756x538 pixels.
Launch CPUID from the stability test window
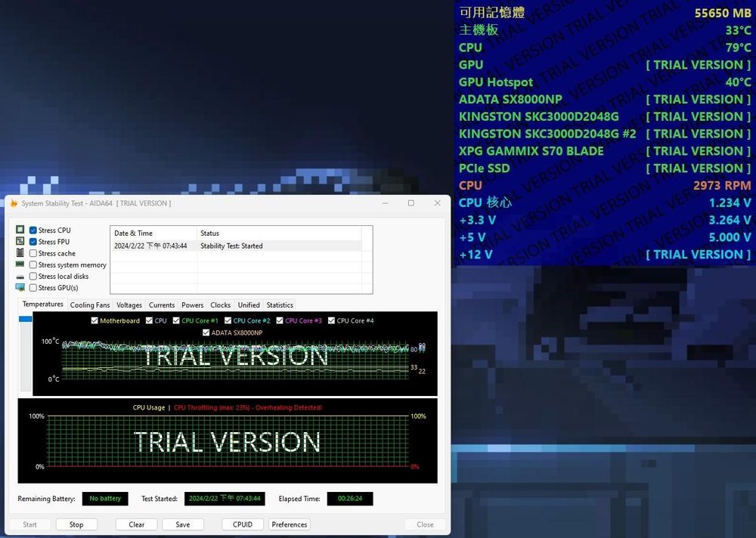(242, 524)
